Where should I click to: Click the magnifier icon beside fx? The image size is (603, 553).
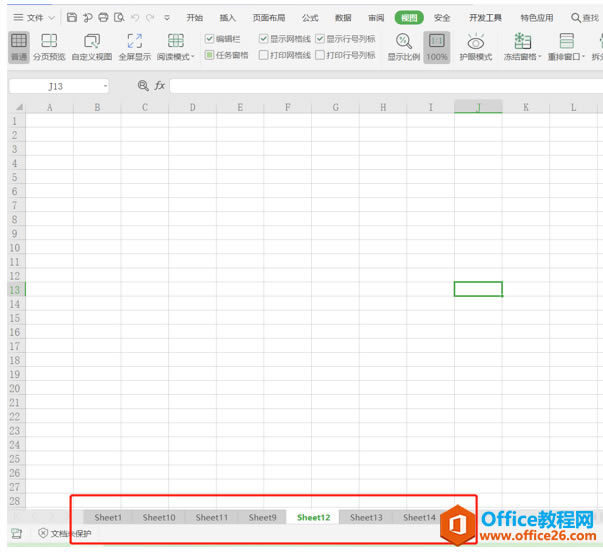143,85
